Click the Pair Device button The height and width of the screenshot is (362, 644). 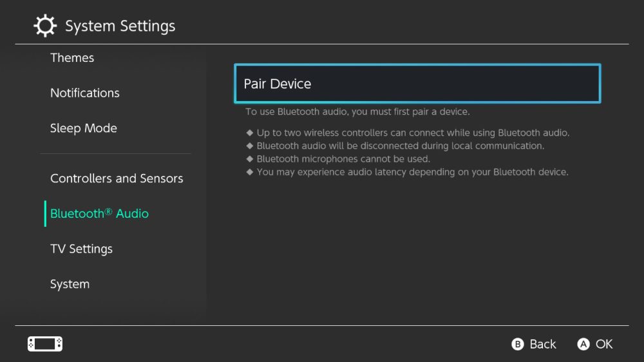point(417,84)
